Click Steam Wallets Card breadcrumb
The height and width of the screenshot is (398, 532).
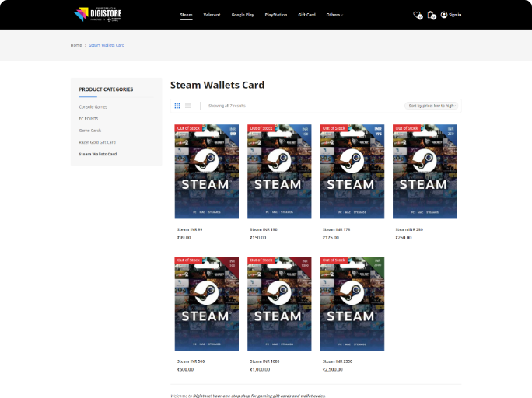[107, 45]
